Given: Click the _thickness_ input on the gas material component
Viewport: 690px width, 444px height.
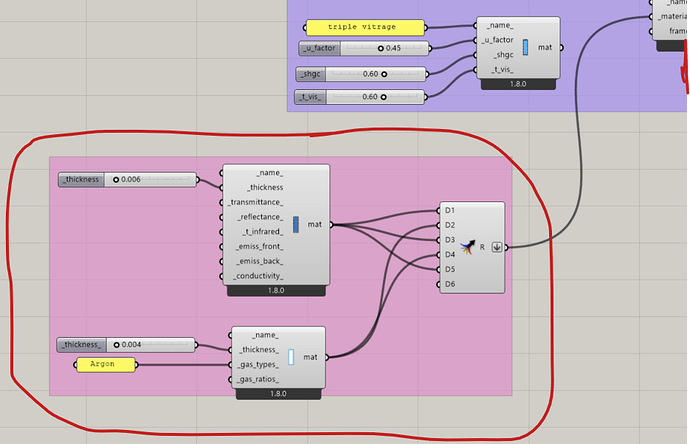Looking at the screenshot, I should coord(259,350).
